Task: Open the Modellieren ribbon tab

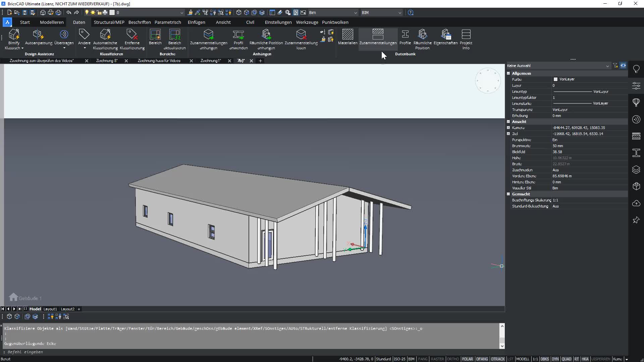Action: tap(52, 22)
